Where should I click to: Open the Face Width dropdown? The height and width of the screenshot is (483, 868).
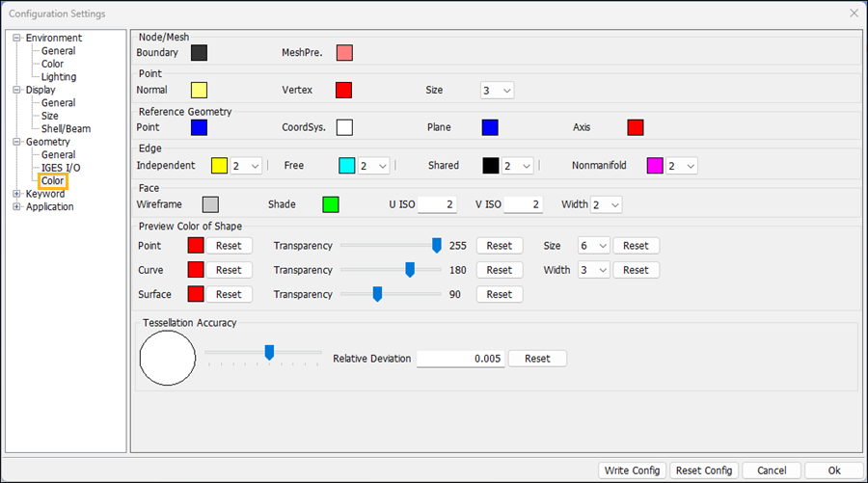click(607, 204)
